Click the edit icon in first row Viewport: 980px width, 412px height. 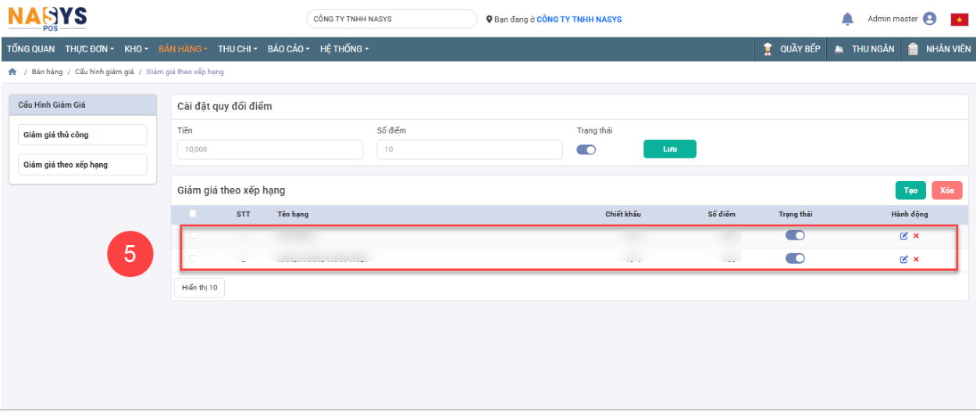point(903,236)
